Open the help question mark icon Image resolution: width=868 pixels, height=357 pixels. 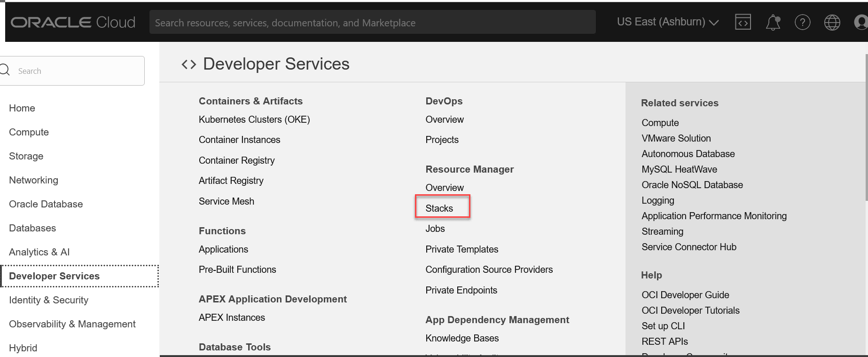(x=803, y=22)
